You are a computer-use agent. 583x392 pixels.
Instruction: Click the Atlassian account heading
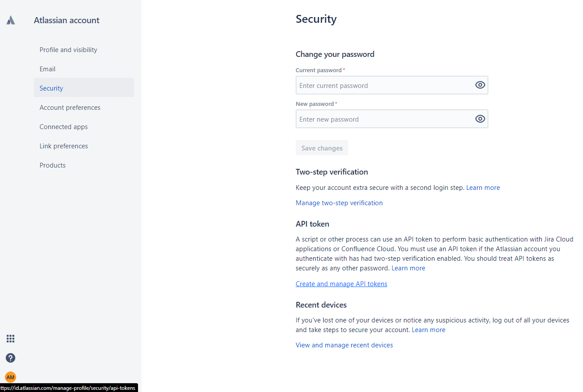click(67, 20)
